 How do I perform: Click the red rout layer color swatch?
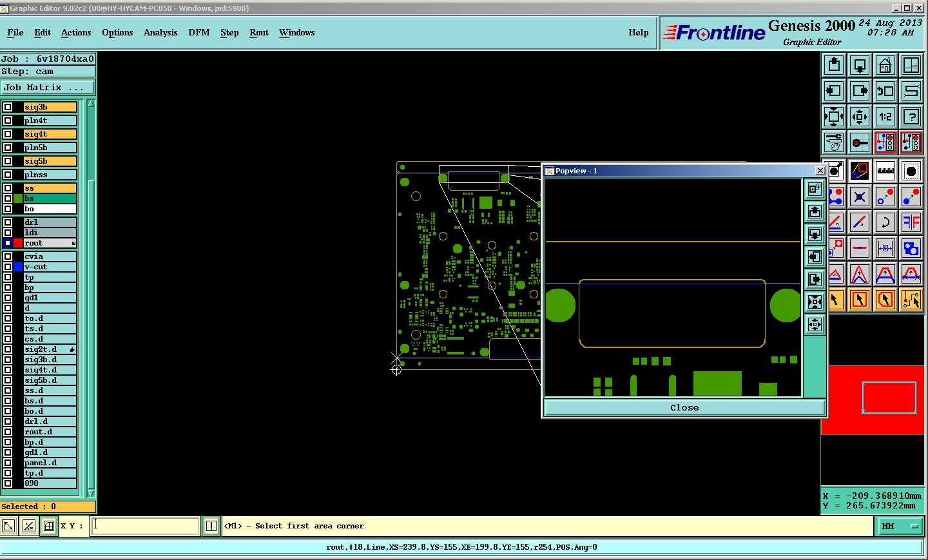point(18,243)
